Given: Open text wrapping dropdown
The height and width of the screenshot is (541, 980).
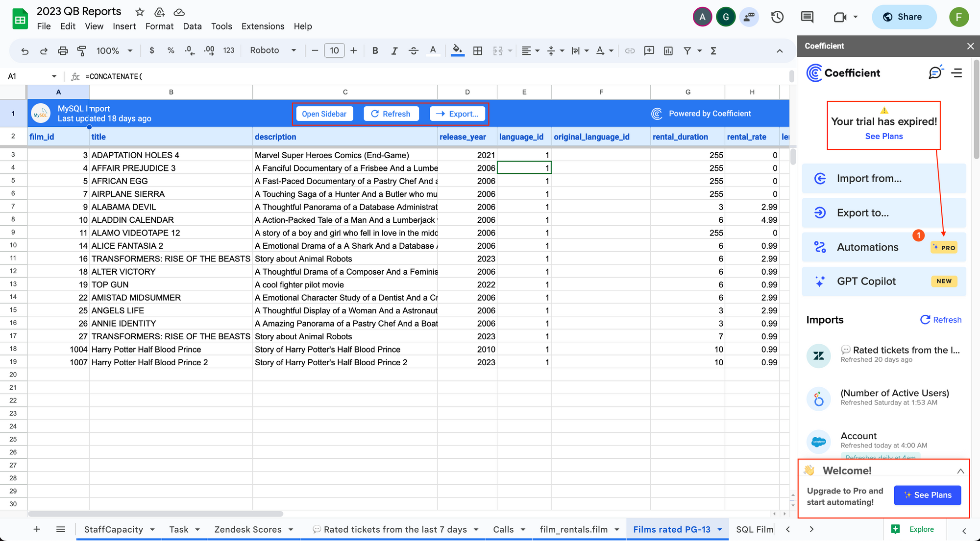Looking at the screenshot, I should point(580,50).
